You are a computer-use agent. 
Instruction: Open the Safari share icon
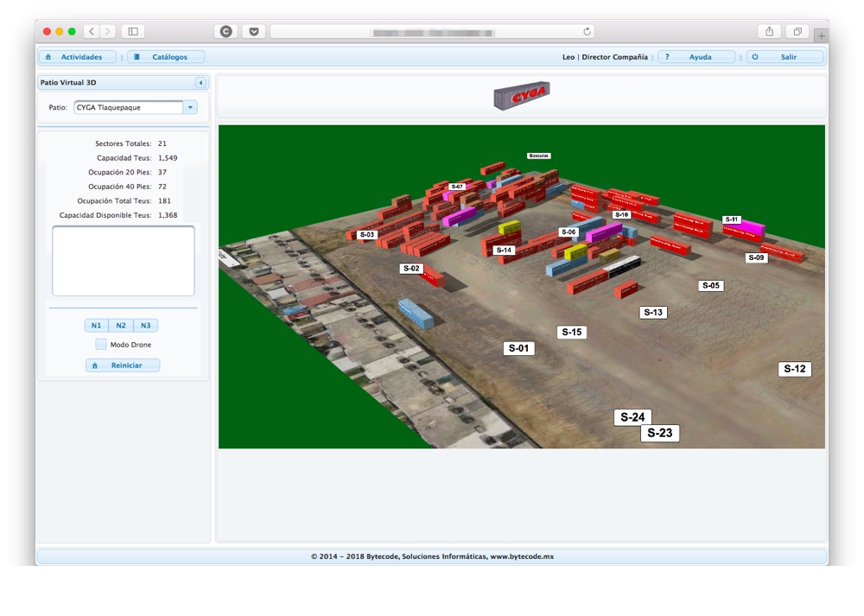pyautogui.click(x=769, y=32)
